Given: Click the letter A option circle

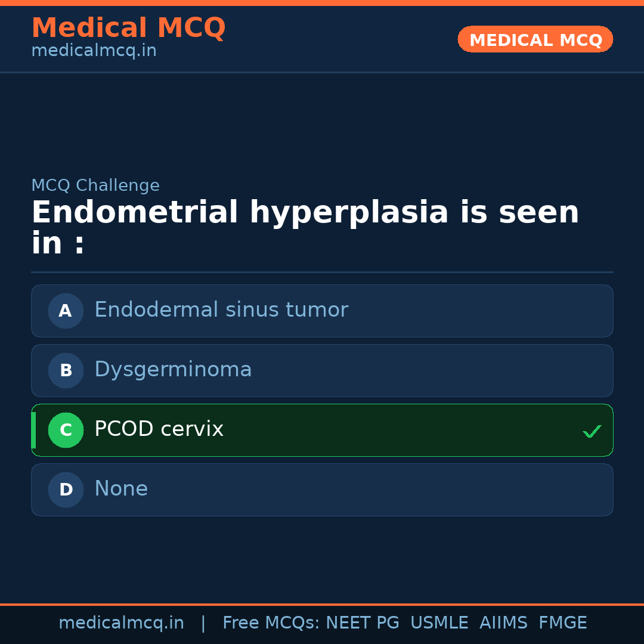Looking at the screenshot, I should tap(66, 311).
